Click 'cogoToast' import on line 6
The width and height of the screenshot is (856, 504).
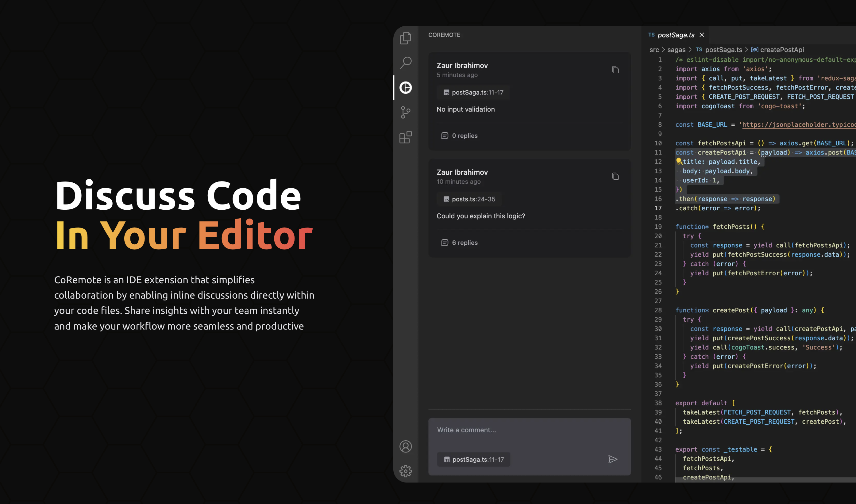[718, 106]
